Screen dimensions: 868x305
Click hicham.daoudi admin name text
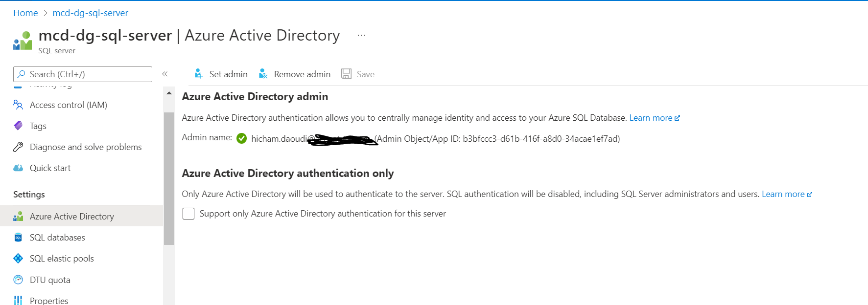point(279,139)
